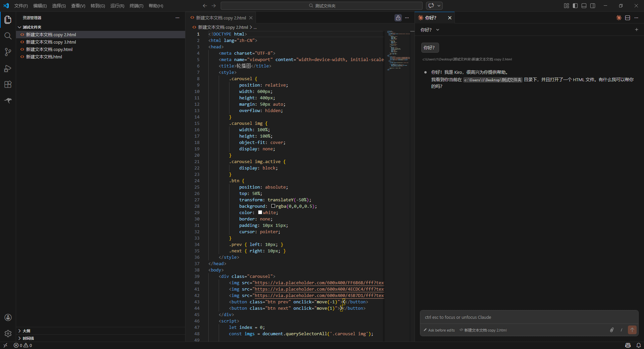Click errors and warnings count in status bar

click(23, 345)
